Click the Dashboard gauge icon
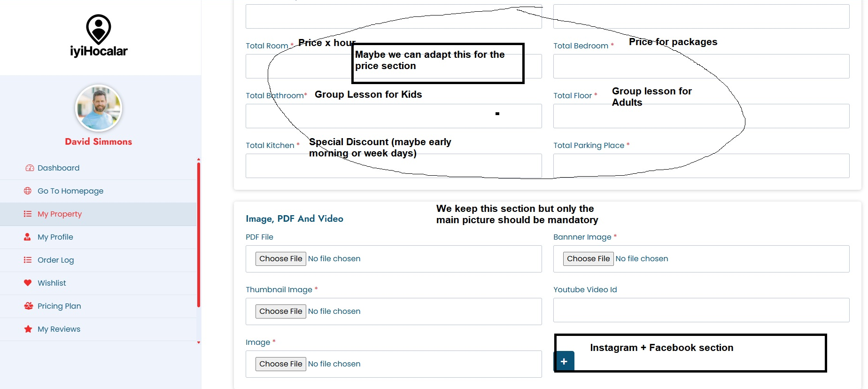868x389 pixels. [x=30, y=168]
